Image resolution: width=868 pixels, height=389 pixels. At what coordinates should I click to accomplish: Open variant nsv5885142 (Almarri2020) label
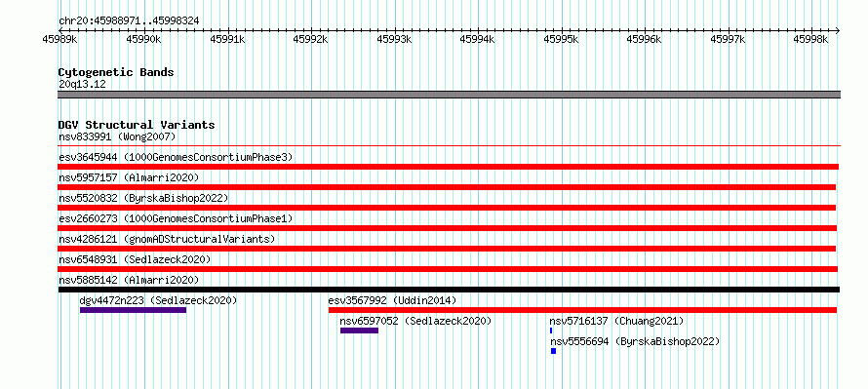click(129, 280)
